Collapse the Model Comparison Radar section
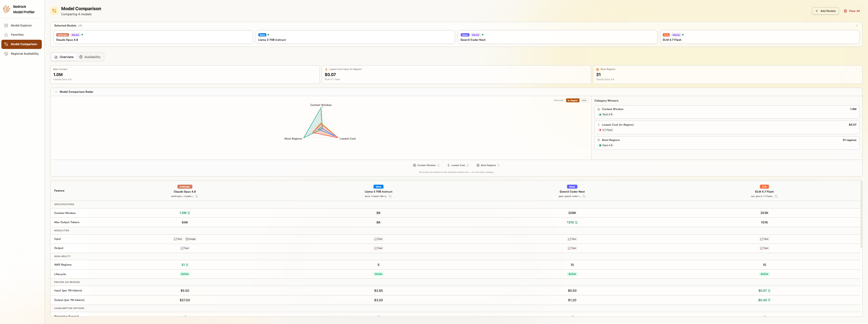The width and height of the screenshot is (868, 324). (56, 92)
